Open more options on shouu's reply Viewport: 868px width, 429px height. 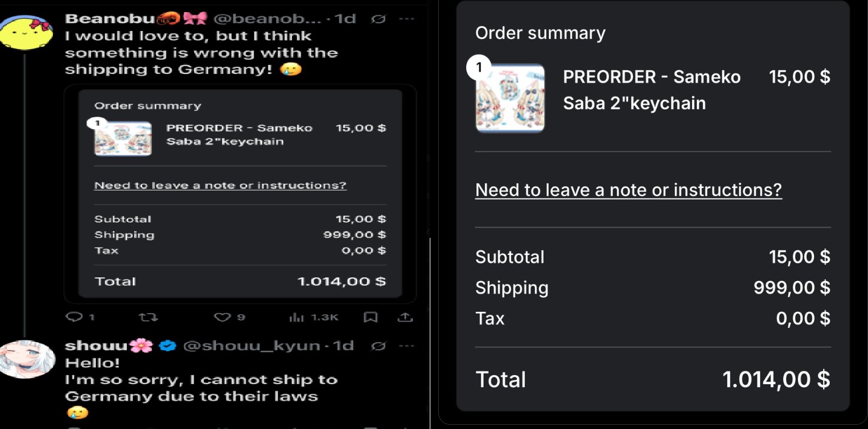point(406,346)
